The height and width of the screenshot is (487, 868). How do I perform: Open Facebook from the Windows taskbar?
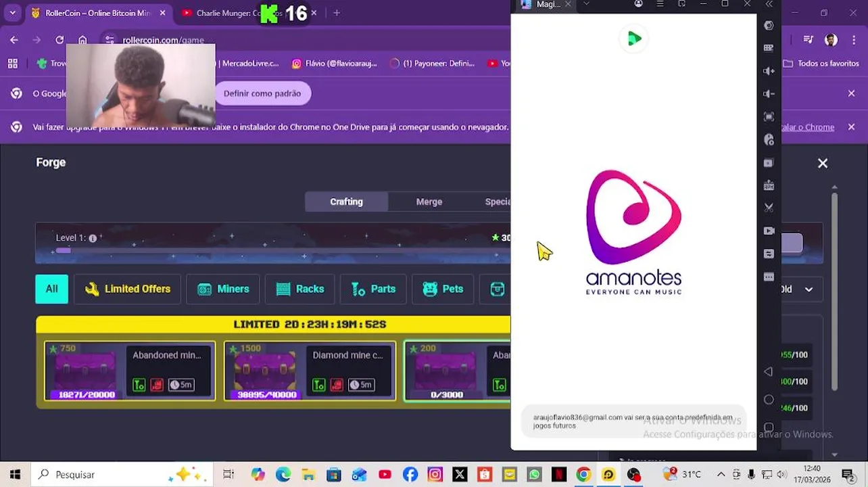click(x=410, y=475)
